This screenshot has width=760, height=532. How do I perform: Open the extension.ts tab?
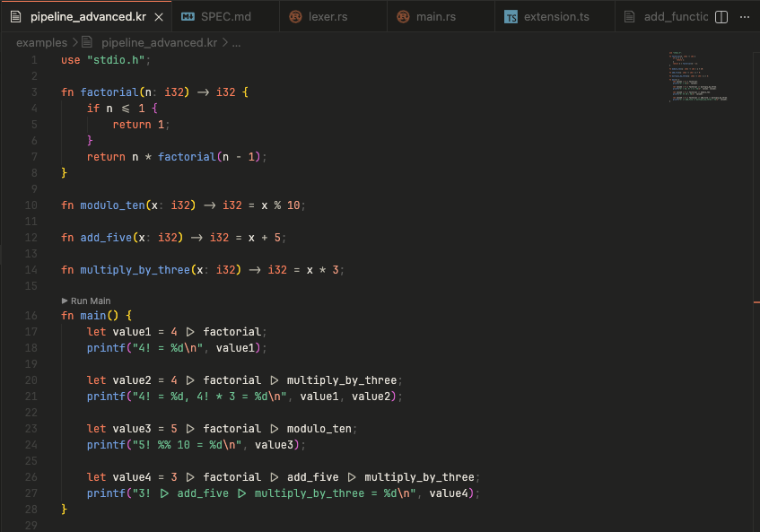coord(556,16)
